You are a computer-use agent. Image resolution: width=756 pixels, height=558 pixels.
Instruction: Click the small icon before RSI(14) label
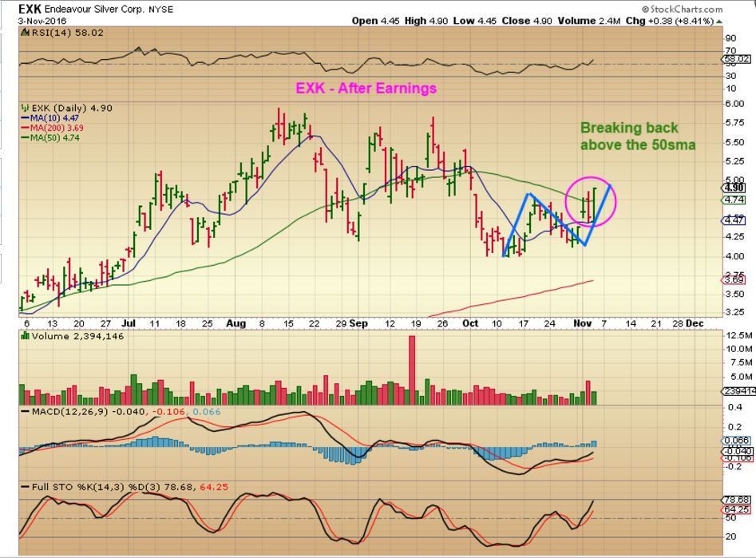click(x=25, y=33)
